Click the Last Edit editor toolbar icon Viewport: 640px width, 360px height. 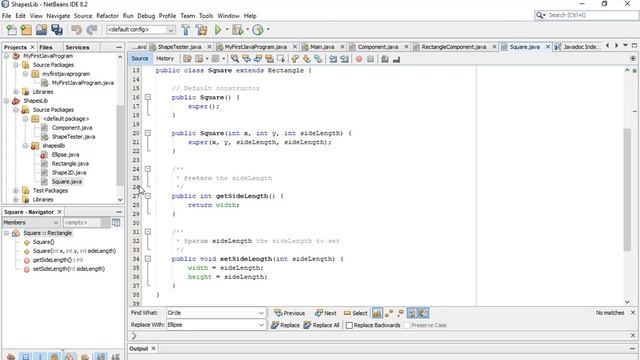[x=187, y=59]
